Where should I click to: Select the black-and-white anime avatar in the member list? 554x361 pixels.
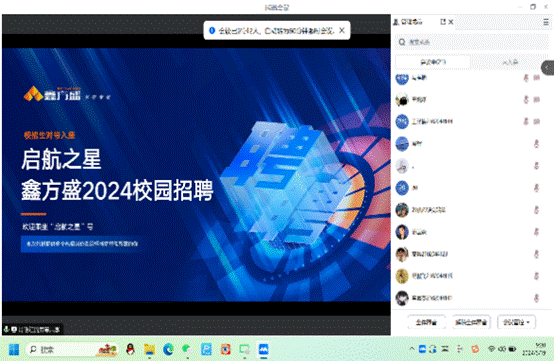[x=402, y=298]
